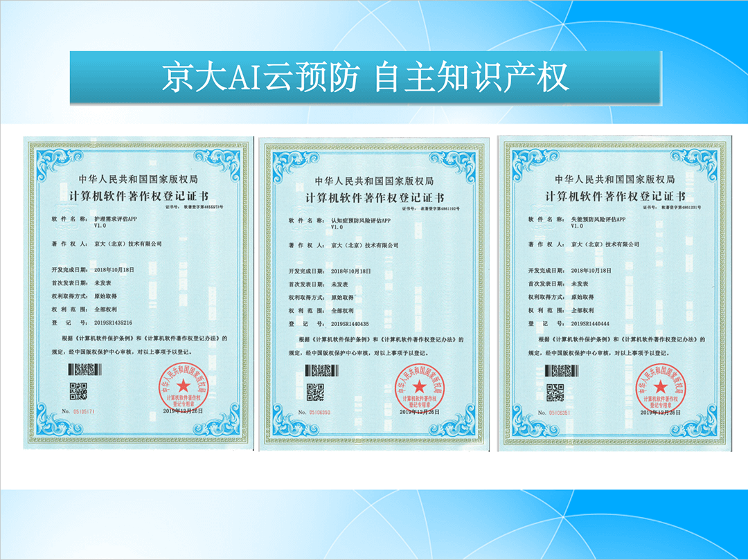Image resolution: width=748 pixels, height=560 pixels.
Task: Click serial number "No. 05105171"
Action: 78,411
